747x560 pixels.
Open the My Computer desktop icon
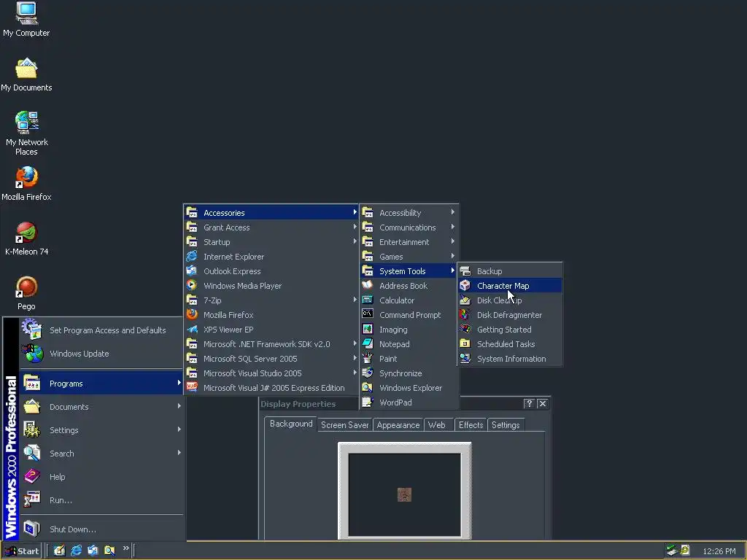coord(26,20)
